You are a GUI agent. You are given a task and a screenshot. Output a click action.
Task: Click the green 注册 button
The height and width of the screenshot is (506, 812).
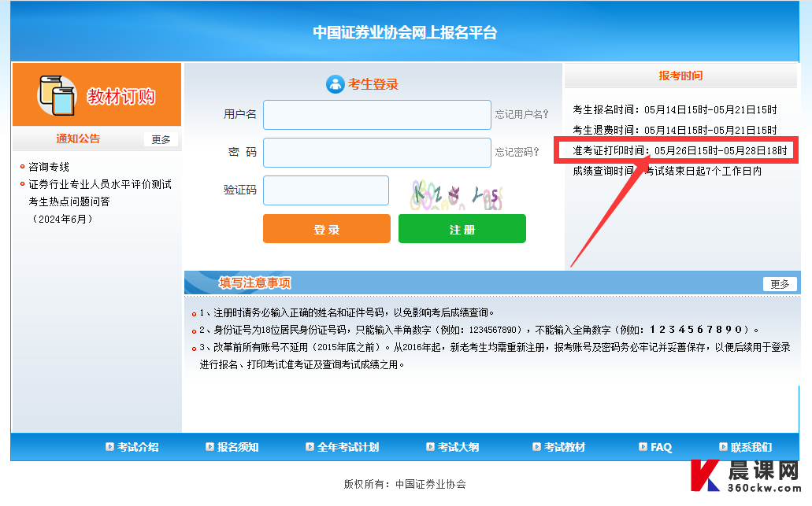(x=462, y=229)
